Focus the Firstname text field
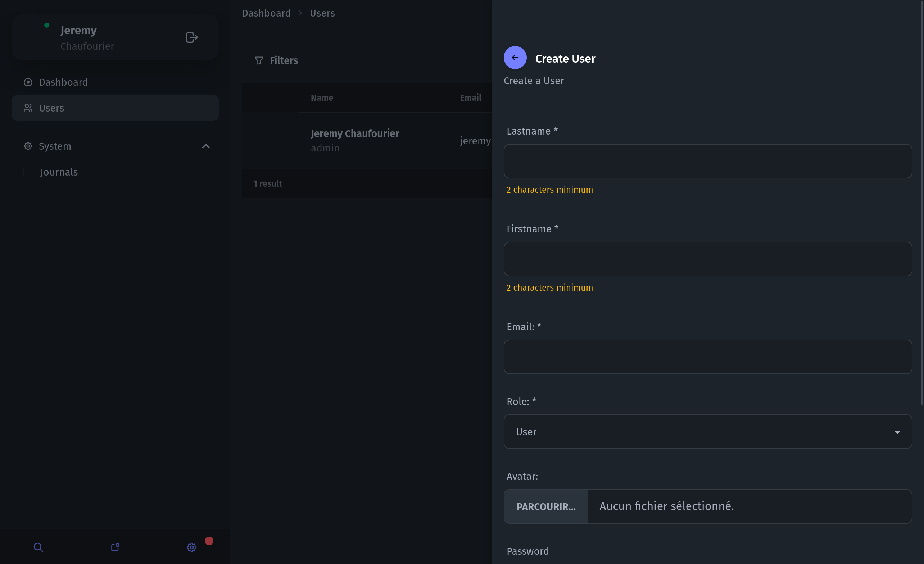Viewport: 924px width, 564px height. coord(708,259)
